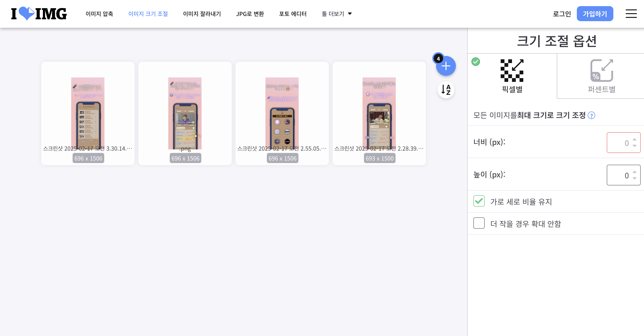The height and width of the screenshot is (336, 644).
Task: Click the help question mark icon
Action: (x=591, y=116)
